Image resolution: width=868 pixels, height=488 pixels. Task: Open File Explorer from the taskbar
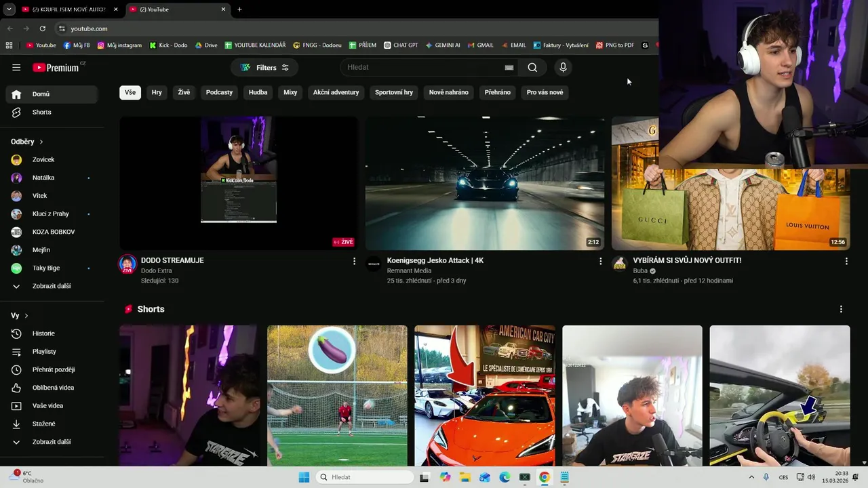[465, 477]
